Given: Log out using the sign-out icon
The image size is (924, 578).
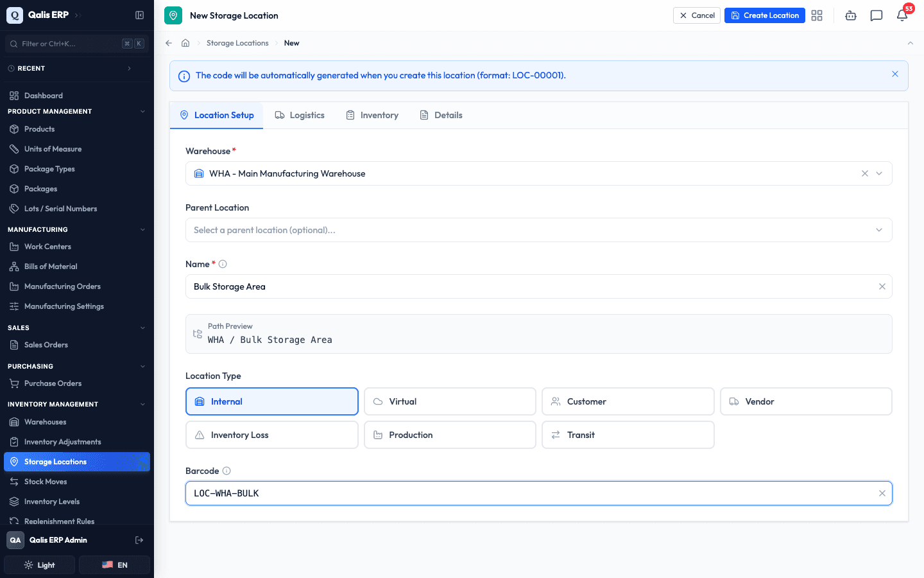Looking at the screenshot, I should pos(139,540).
